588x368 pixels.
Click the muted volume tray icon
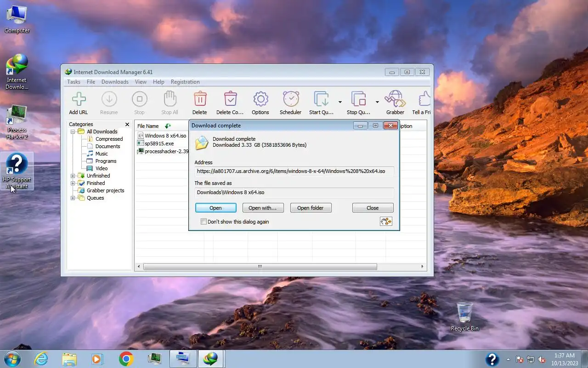(542, 359)
